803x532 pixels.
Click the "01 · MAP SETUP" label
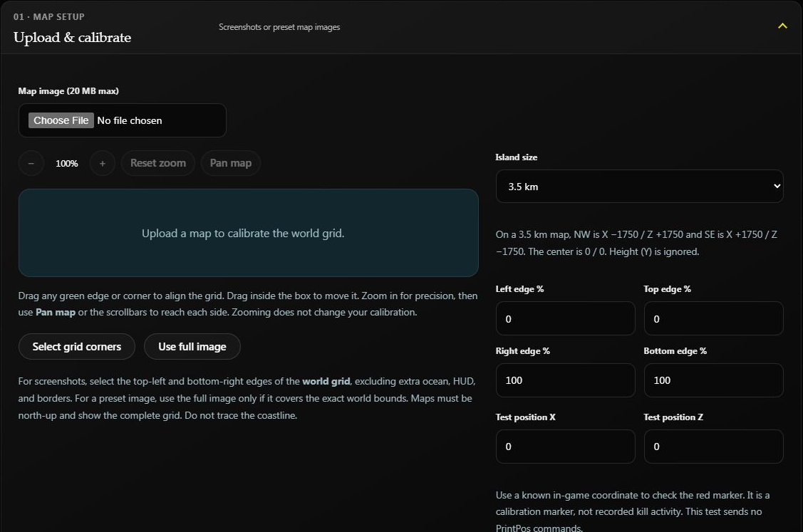click(x=49, y=17)
